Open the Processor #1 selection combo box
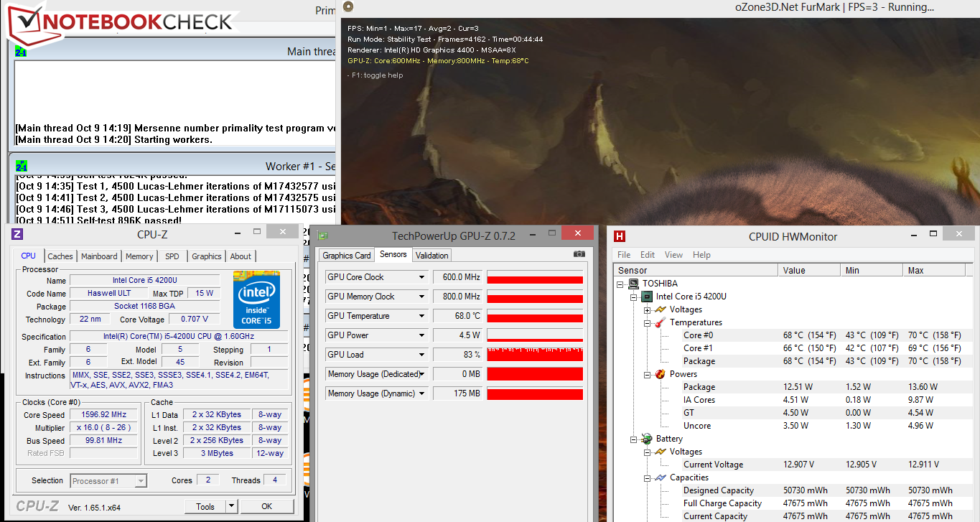Screen dimensions: 980x522 click(x=109, y=481)
